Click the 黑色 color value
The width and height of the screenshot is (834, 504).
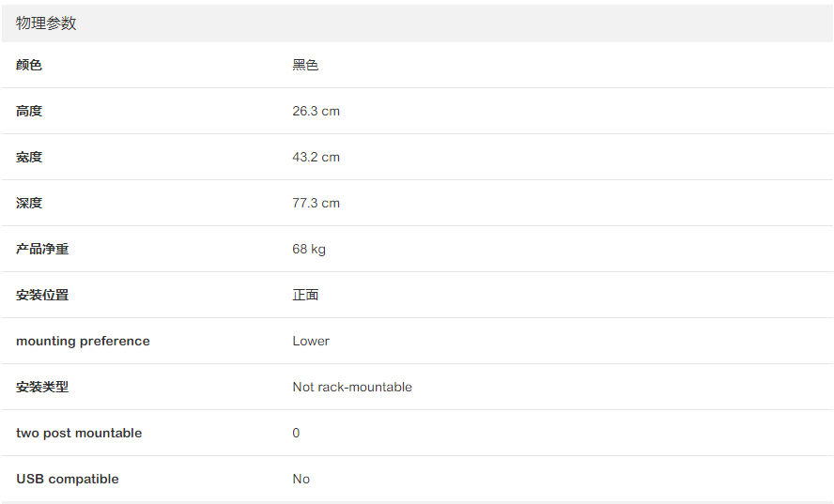pyautogui.click(x=305, y=65)
